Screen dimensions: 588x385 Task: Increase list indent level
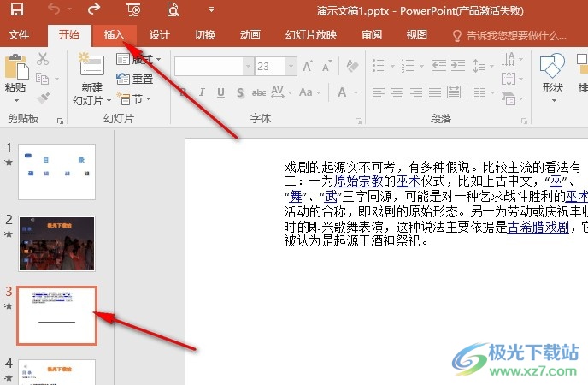click(x=458, y=66)
